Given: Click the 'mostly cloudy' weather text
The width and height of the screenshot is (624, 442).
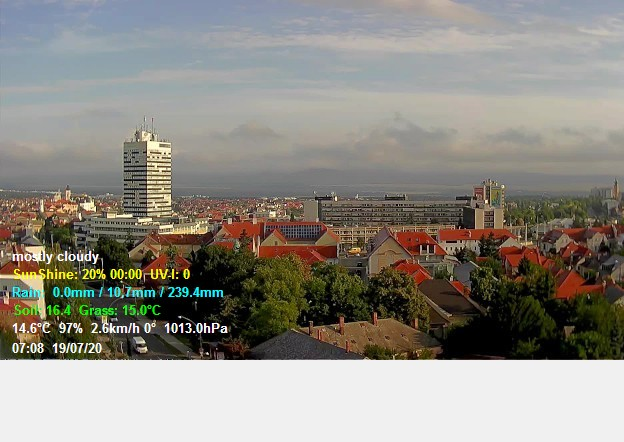Looking at the screenshot, I should (55, 257).
